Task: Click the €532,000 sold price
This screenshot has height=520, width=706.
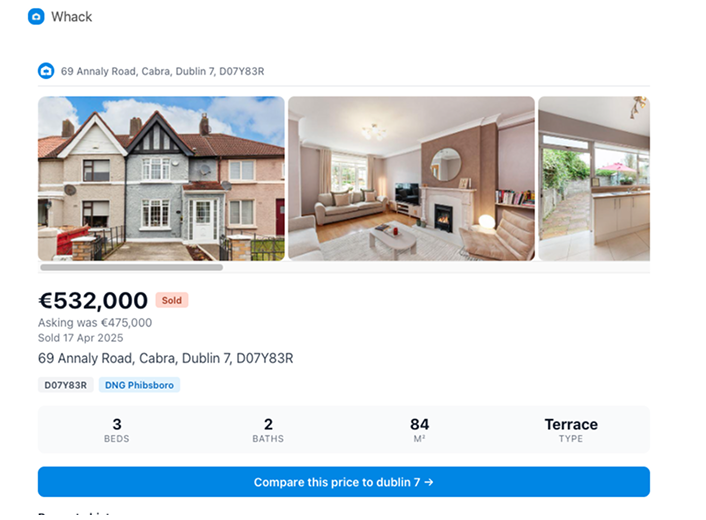Action: click(93, 300)
